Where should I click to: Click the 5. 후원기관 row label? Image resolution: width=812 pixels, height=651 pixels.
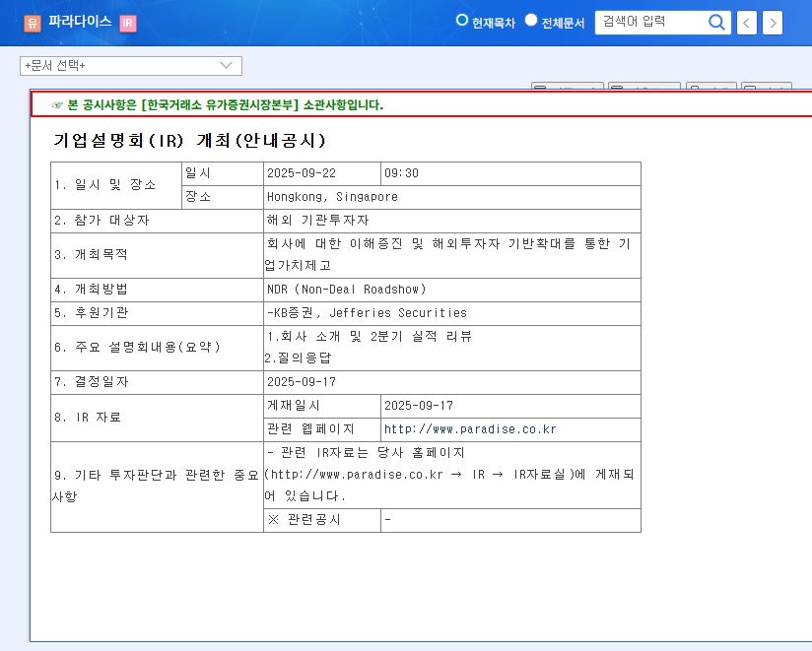click(x=158, y=313)
